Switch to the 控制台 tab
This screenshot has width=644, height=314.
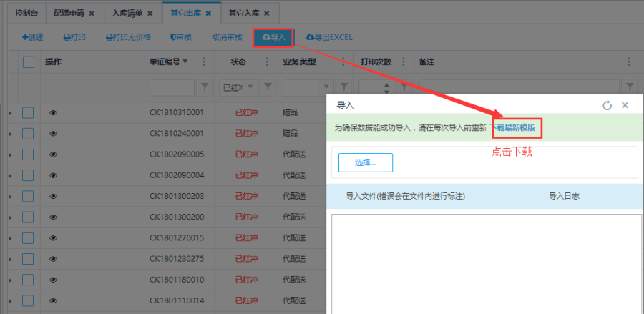[x=27, y=14]
